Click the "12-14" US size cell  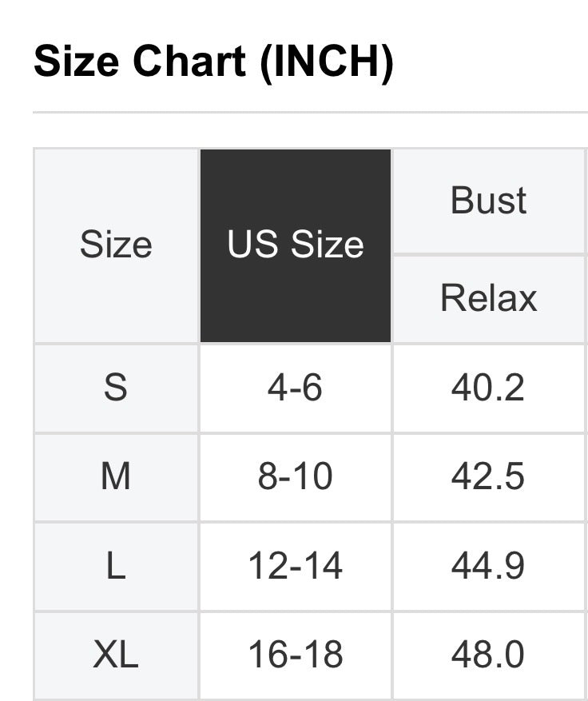(296, 566)
